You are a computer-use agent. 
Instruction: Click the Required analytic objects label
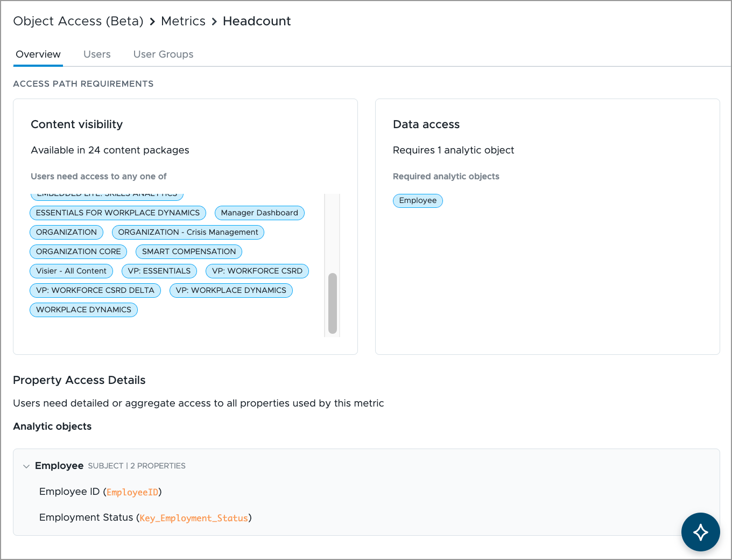coord(446,176)
